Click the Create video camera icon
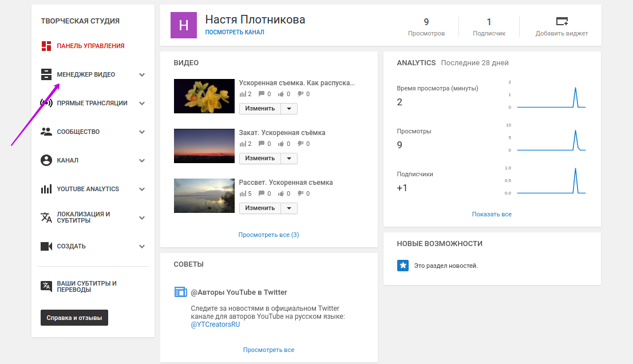The height and width of the screenshot is (364, 633). point(46,246)
